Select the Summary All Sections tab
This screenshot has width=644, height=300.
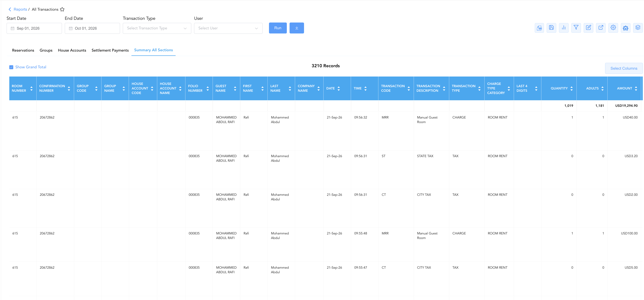point(154,50)
